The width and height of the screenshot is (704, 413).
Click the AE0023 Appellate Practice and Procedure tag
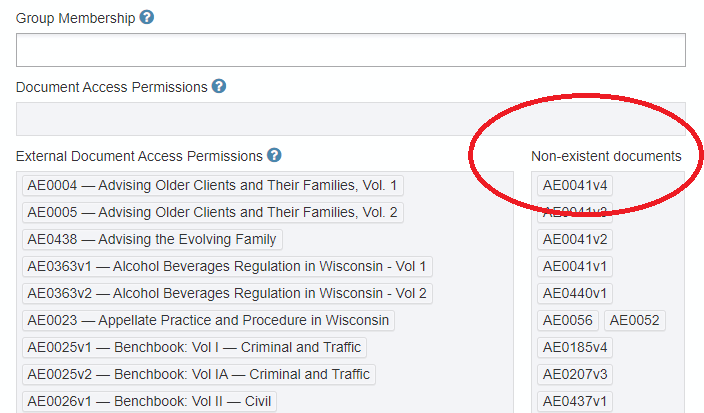[208, 320]
